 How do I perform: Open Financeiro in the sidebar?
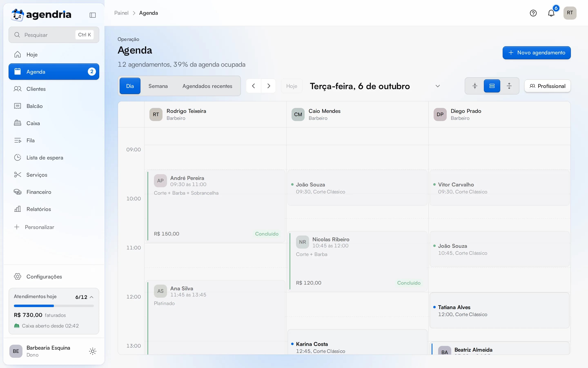pos(54,192)
